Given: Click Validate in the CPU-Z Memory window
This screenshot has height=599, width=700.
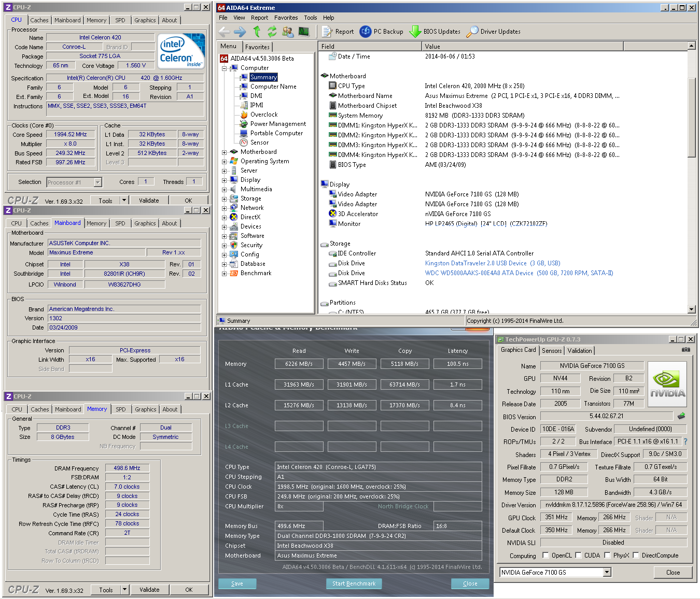Looking at the screenshot, I should click(x=149, y=590).
